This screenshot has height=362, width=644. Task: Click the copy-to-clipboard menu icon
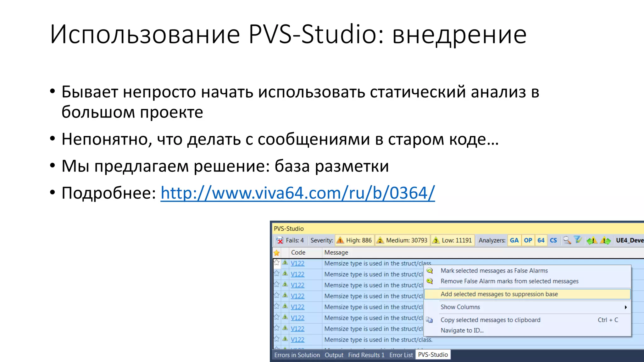pyautogui.click(x=430, y=320)
